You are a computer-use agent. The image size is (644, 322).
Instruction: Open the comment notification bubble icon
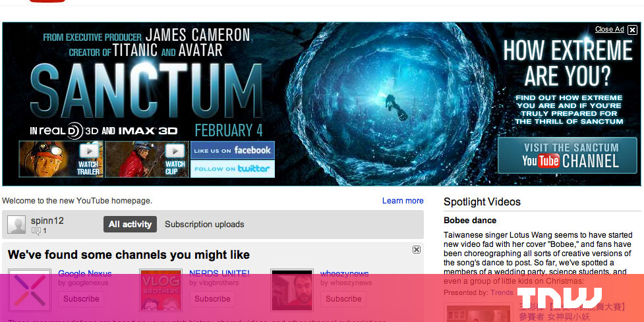pyautogui.click(x=36, y=231)
